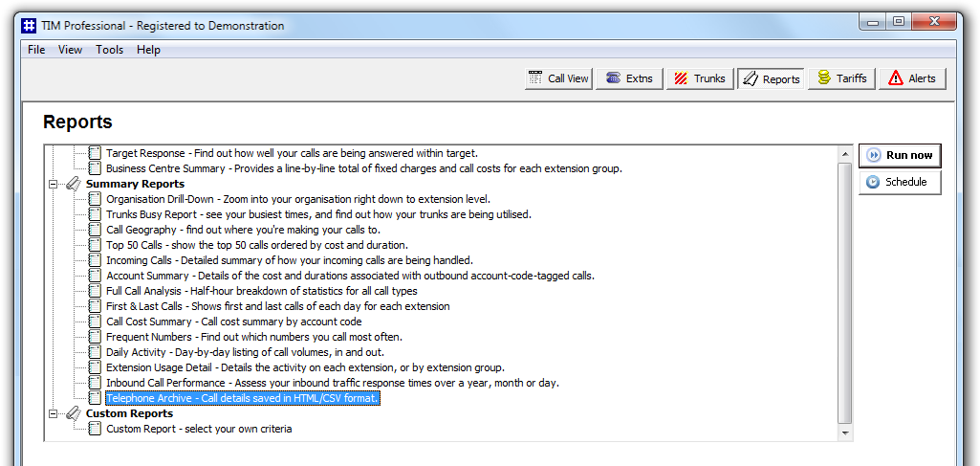Click the Run now button

(900, 156)
